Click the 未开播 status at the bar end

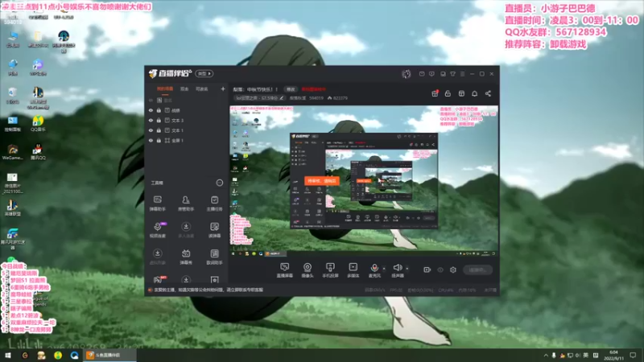coord(489,290)
